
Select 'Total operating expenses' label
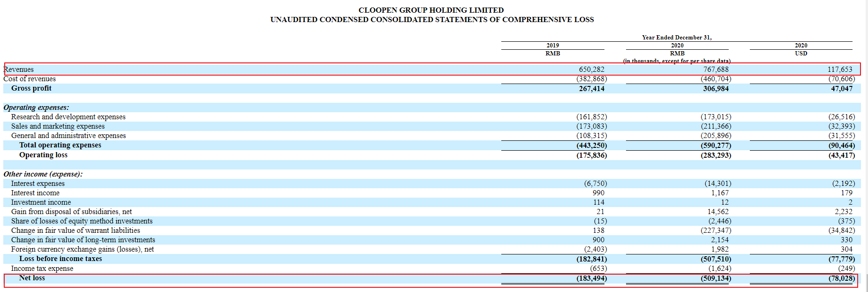point(60,145)
